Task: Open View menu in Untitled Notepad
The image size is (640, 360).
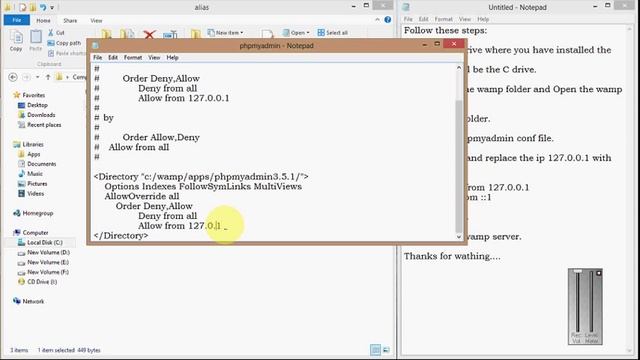Action: [x=464, y=19]
